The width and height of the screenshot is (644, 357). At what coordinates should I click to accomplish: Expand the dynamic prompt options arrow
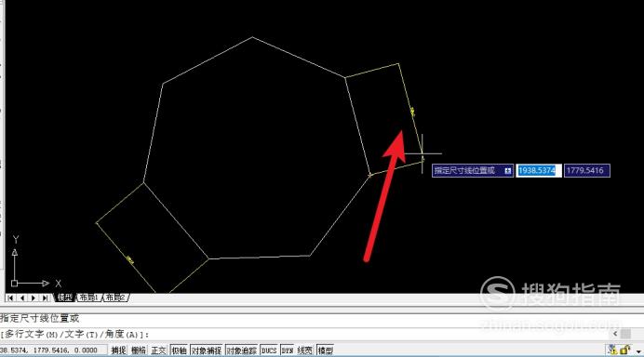pyautogui.click(x=508, y=171)
